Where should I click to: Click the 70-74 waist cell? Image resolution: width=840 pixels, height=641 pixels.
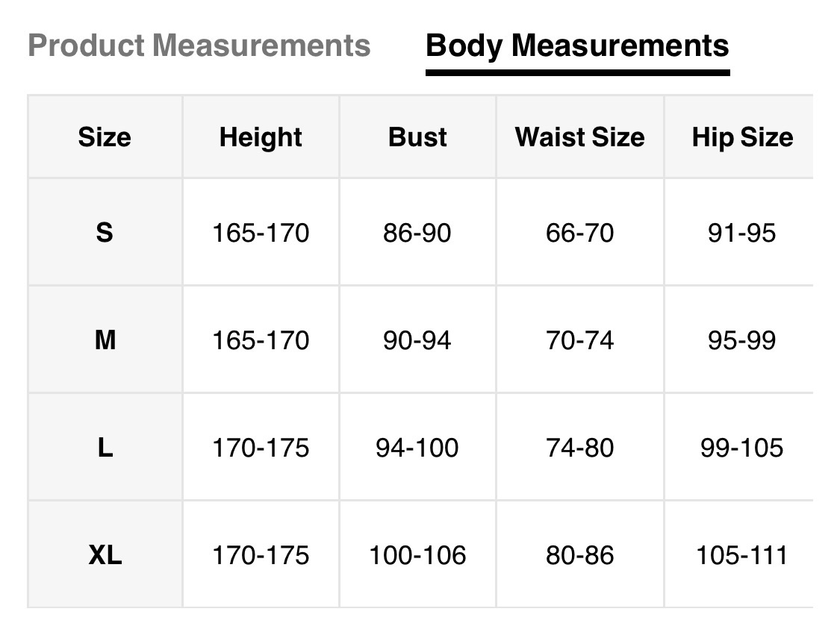point(579,340)
